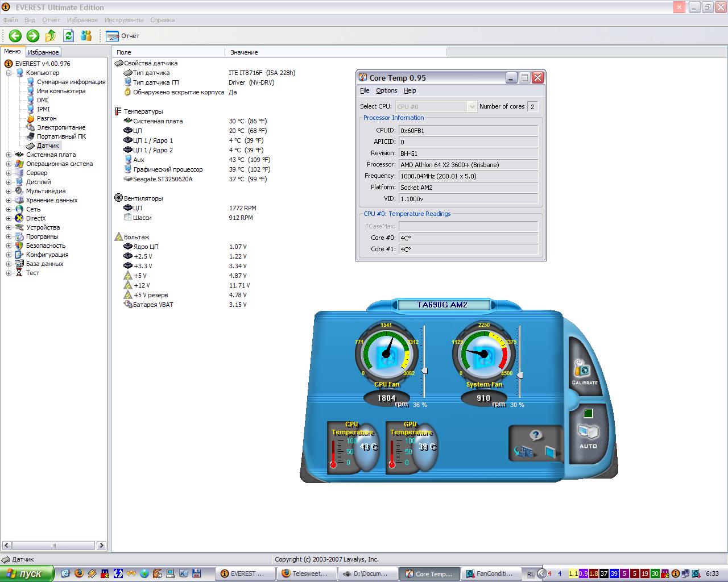Viewport: 728px width, 582px height.
Task: Click the CPU Fan speed slider handle
Action: pos(424,371)
